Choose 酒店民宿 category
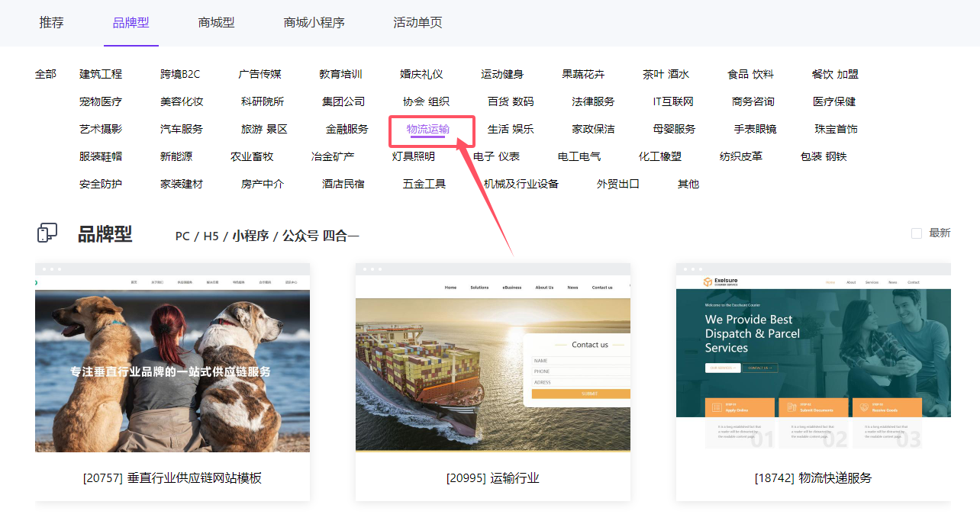The height and width of the screenshot is (524, 980). pos(343,184)
